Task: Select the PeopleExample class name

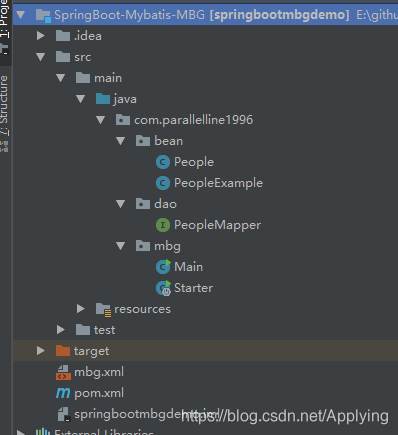Action: tap(218, 183)
